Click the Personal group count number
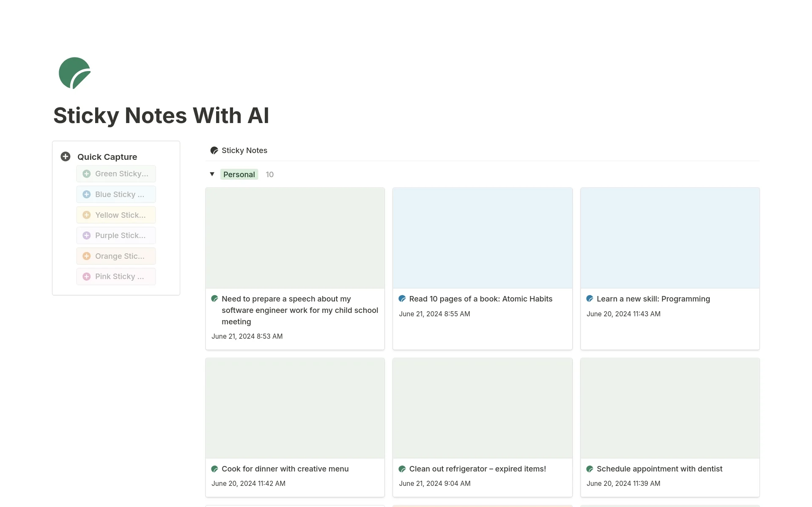 (x=270, y=175)
